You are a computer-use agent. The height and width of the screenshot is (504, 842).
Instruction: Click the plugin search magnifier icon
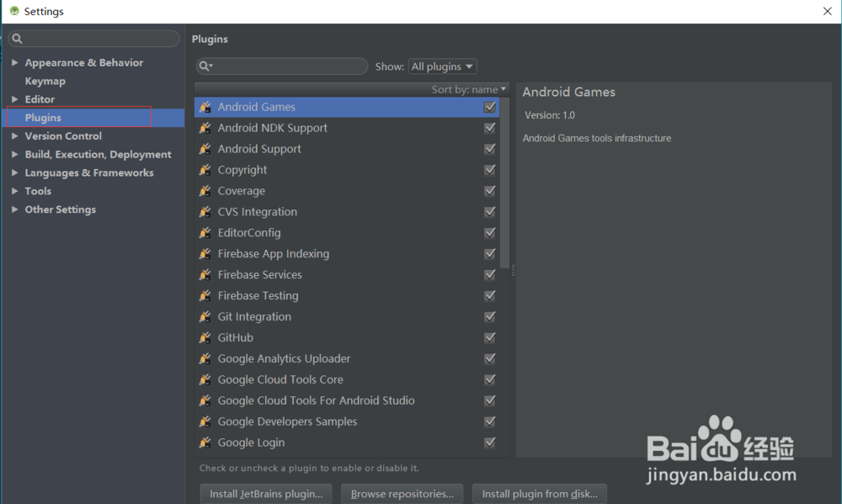click(x=205, y=66)
